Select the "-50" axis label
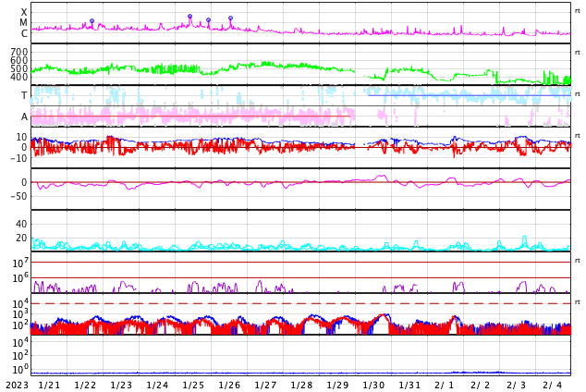This screenshot has height=392, width=586. click(x=19, y=196)
